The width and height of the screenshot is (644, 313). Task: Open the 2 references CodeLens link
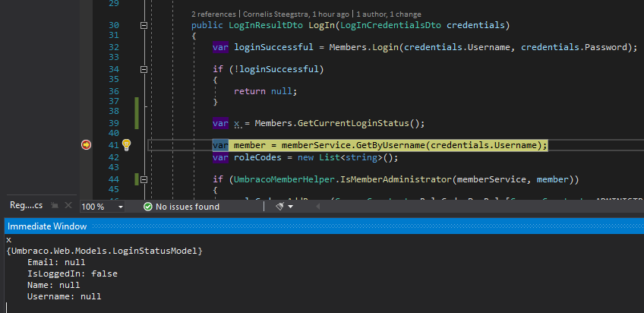216,14
